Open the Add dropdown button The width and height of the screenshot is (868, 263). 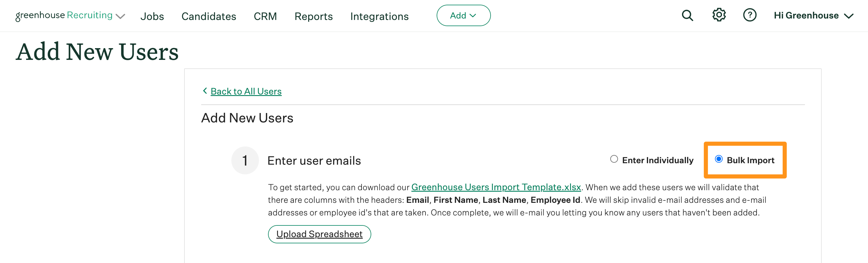(x=463, y=16)
